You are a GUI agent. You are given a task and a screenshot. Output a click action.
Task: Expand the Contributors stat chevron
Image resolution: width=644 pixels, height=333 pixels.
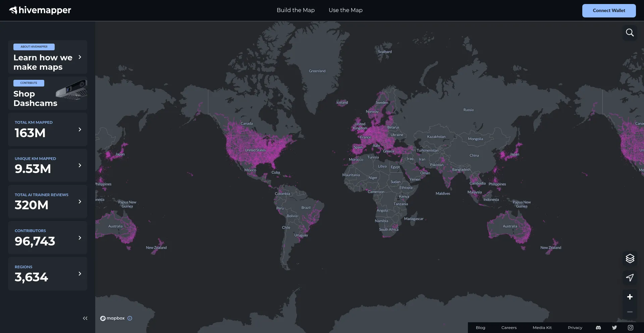click(80, 238)
